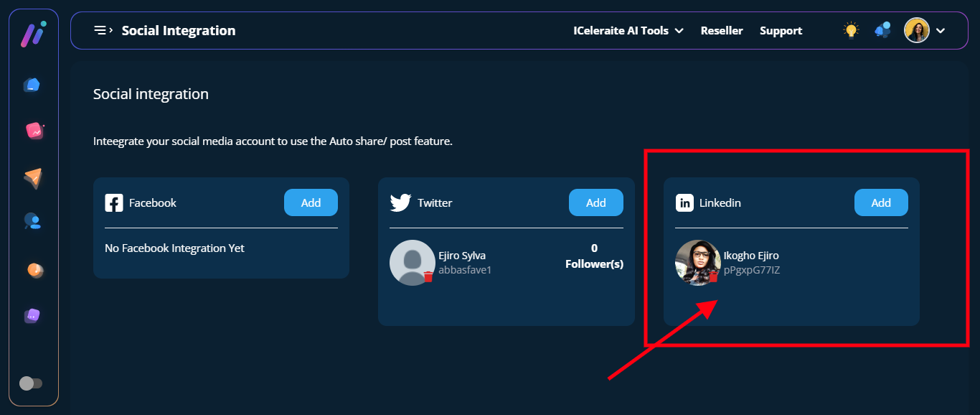This screenshot has height=415, width=980.
Task: Open the pink chart icon in the sidebar
Action: [34, 131]
